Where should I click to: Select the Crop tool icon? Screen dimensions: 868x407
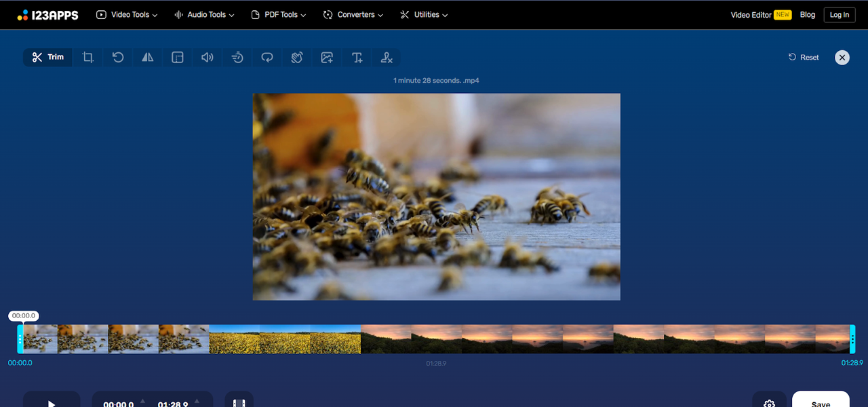tap(88, 58)
